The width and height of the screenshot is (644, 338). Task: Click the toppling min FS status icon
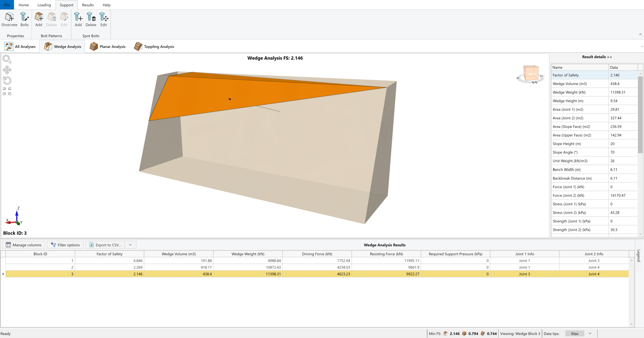coord(483,333)
